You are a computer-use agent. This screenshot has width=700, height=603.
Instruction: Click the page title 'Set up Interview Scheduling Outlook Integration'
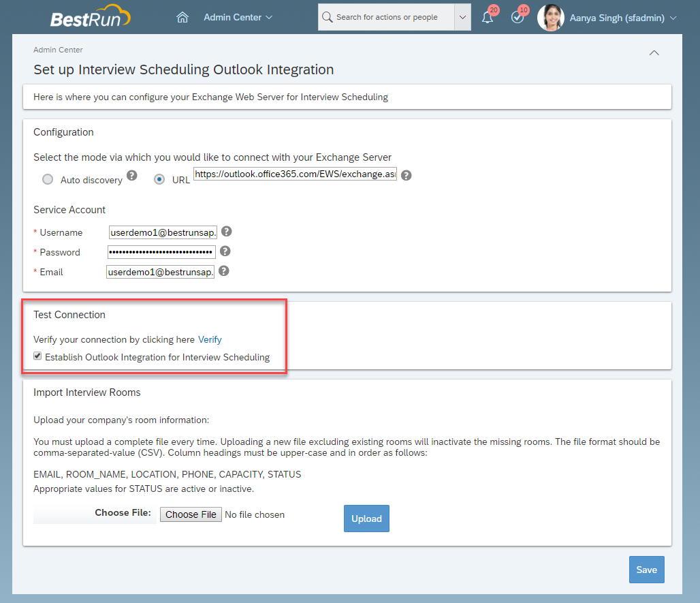pyautogui.click(x=183, y=69)
